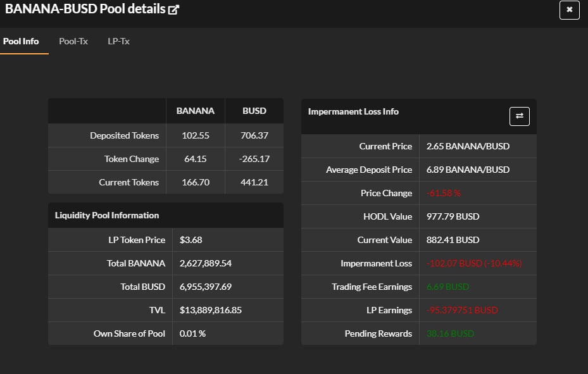Click Deposited Tokens BUSD value 706.37

coord(254,135)
